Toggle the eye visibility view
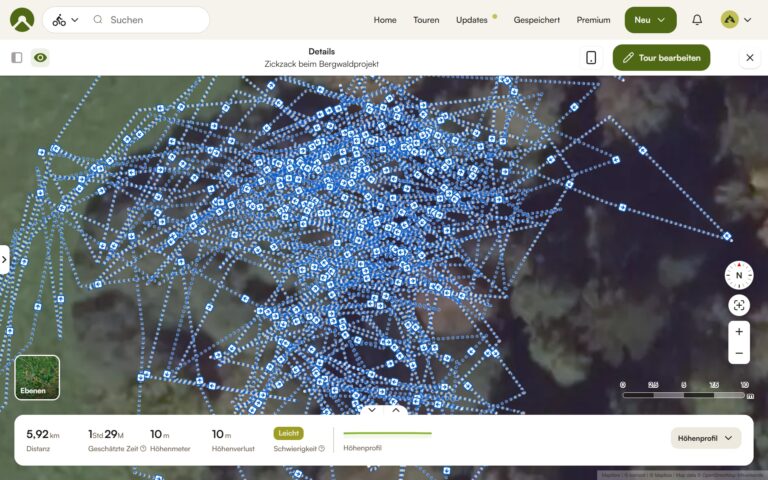Screen dimensions: 768x480 (x=40, y=58)
